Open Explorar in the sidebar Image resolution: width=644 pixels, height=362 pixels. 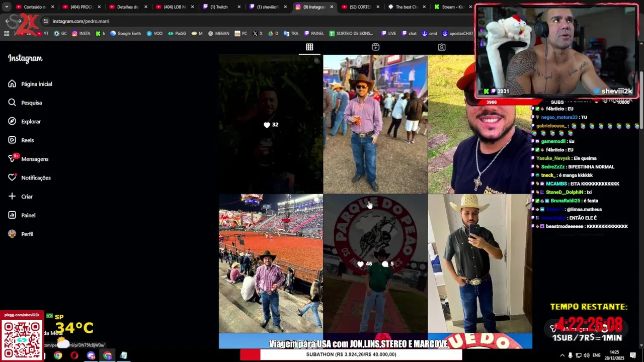(25, 121)
